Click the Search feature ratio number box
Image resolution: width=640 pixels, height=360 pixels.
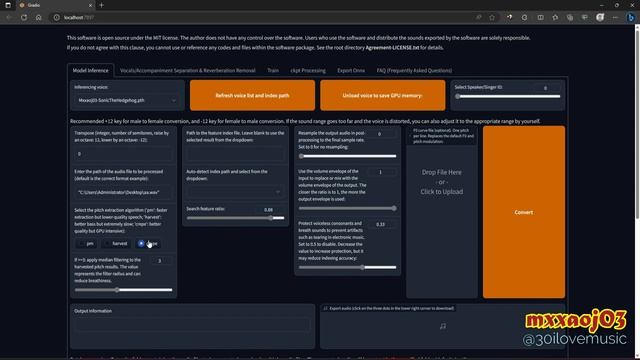[269, 209]
